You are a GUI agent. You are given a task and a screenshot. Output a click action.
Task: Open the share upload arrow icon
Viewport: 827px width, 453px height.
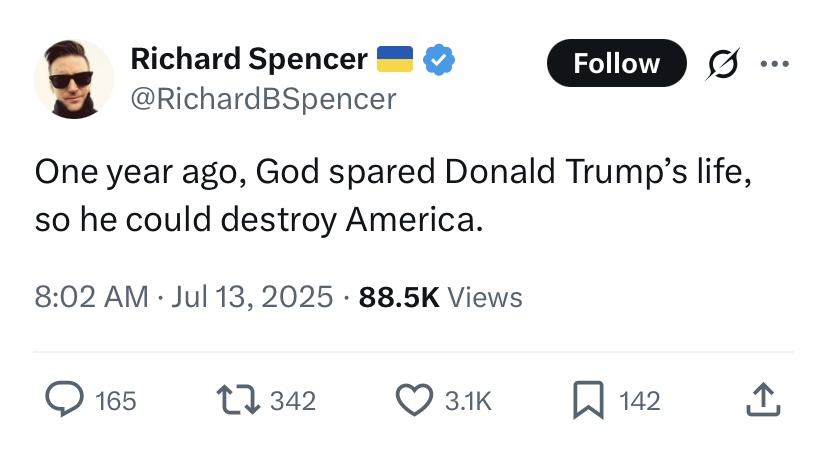pyautogui.click(x=763, y=400)
